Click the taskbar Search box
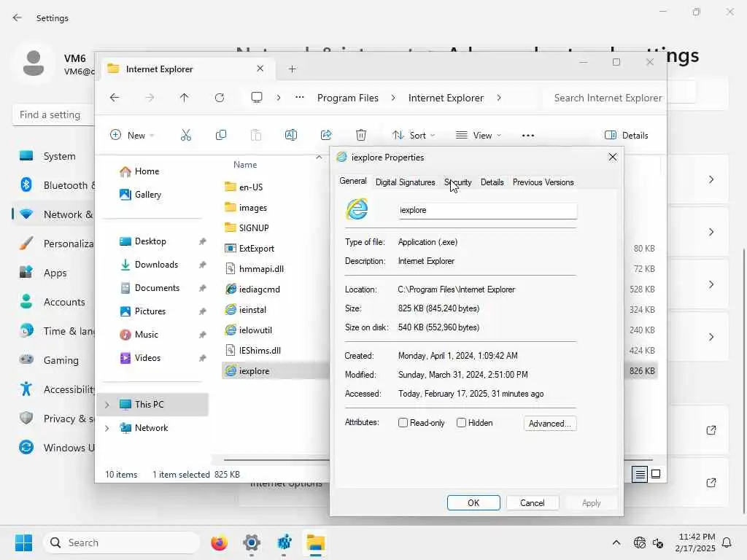The image size is (747, 560). (122, 542)
